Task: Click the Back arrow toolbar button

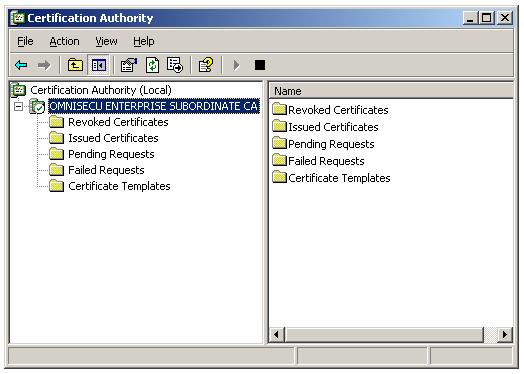Action: (21, 65)
